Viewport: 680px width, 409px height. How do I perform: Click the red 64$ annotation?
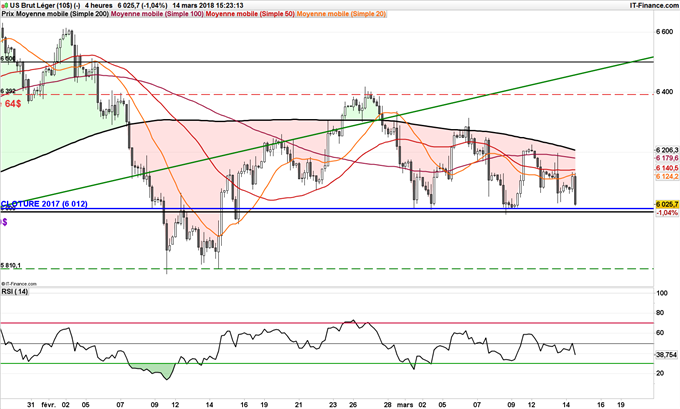pos(13,104)
